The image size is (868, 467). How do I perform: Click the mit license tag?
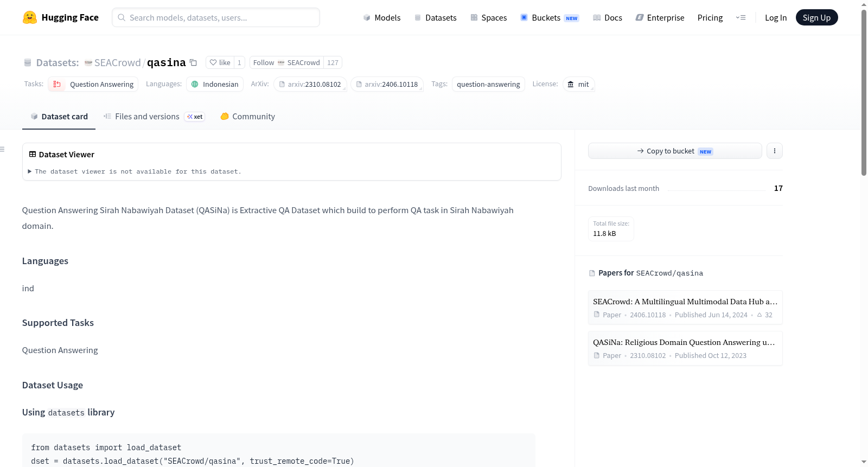click(578, 84)
